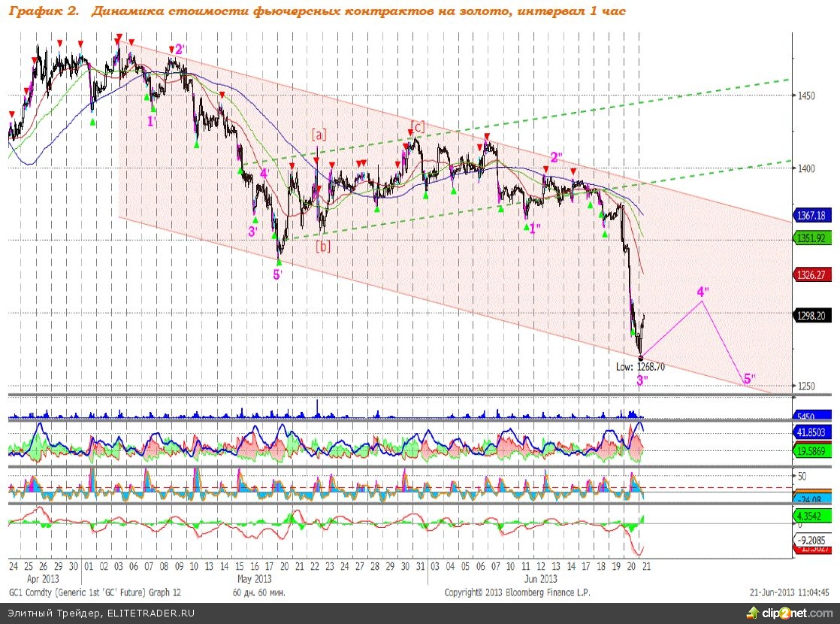The image size is (840, 624).
Task: Click the red 1326.27 price tag
Action: (811, 275)
